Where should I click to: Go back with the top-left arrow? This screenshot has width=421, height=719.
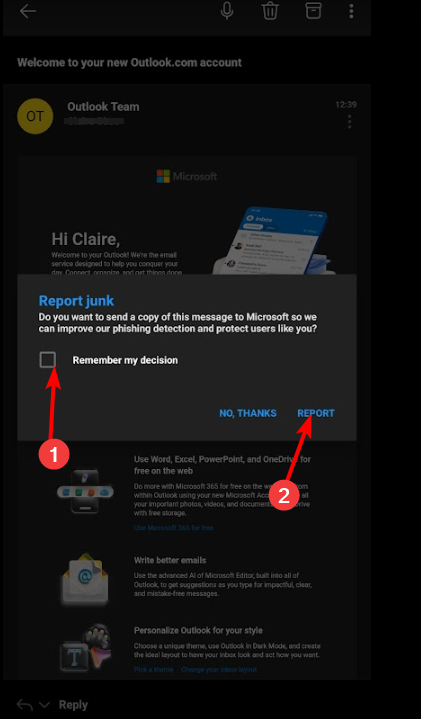coord(28,11)
